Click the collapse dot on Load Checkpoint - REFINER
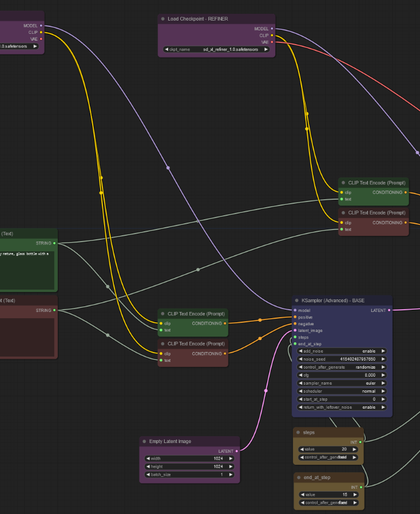The image size is (420, 514). (x=163, y=19)
